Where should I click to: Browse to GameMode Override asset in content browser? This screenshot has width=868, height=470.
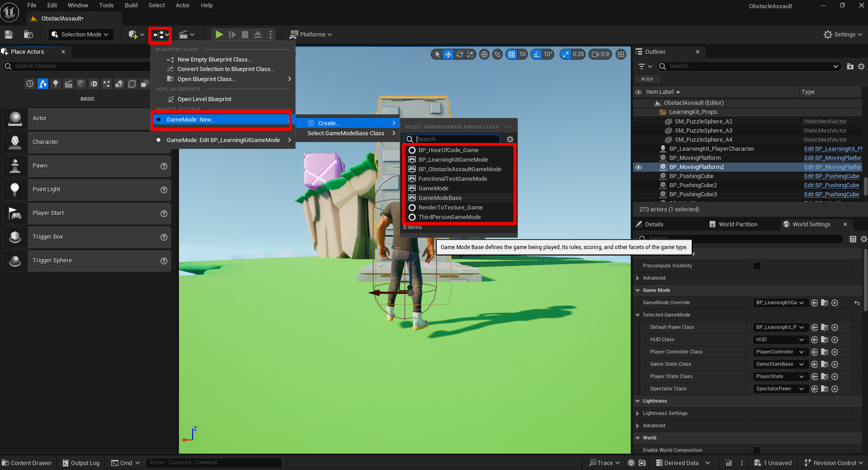(825, 303)
